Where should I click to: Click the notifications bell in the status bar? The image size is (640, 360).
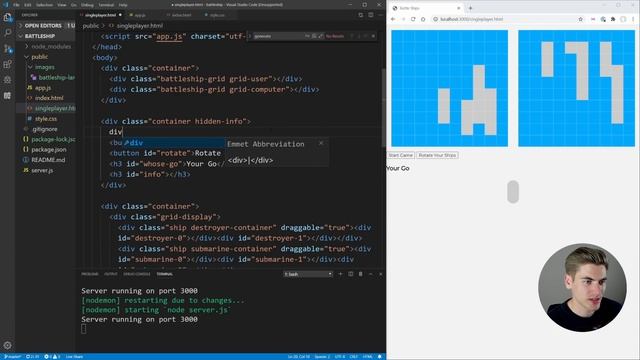(380, 356)
